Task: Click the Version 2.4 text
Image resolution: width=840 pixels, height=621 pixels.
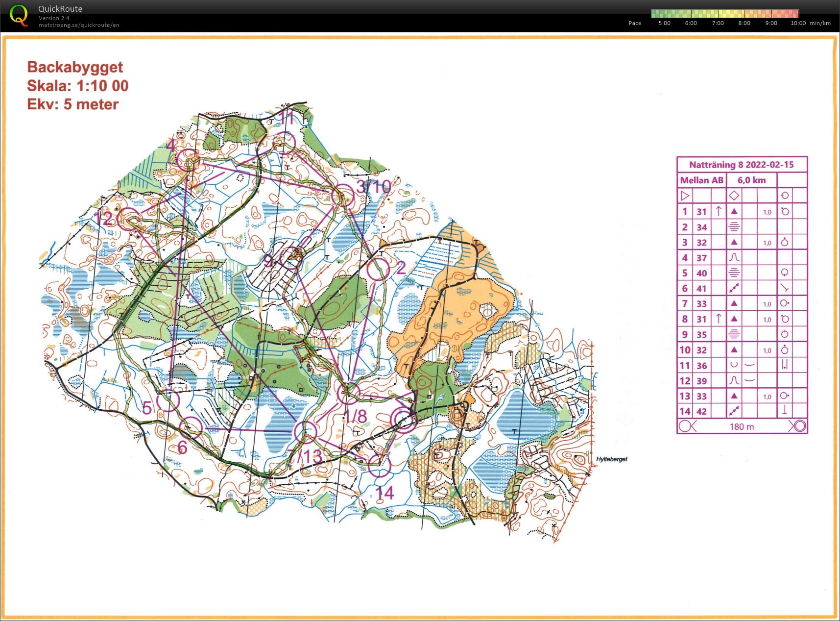Action: (54, 18)
